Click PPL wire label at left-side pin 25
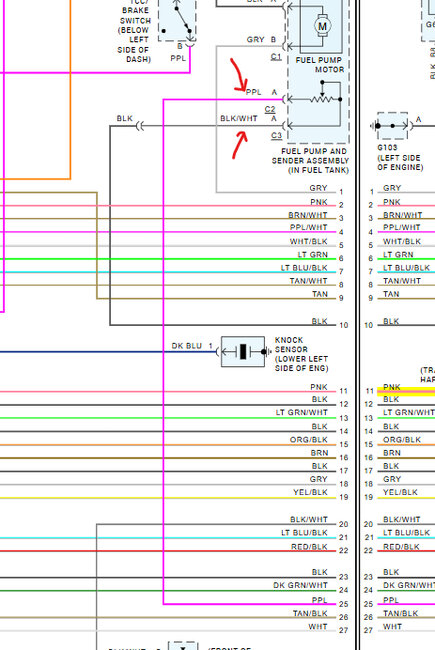 (x=320, y=600)
